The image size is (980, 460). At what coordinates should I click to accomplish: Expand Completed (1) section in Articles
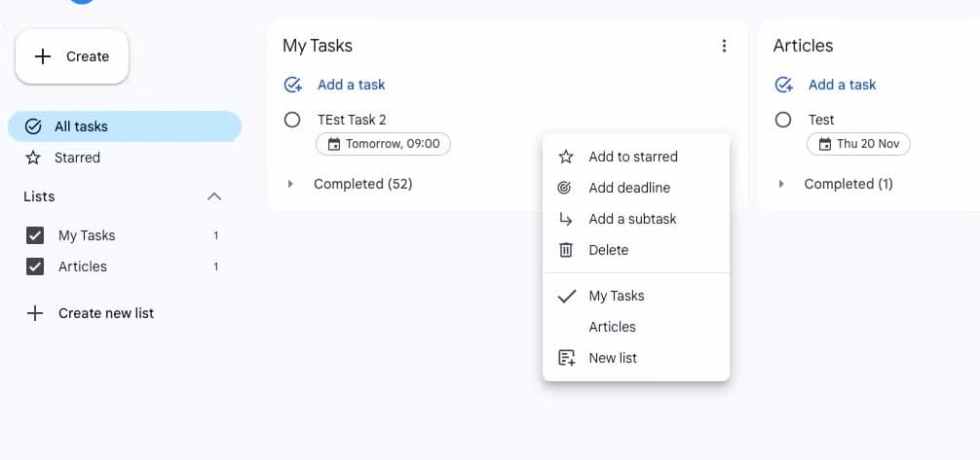(x=782, y=184)
